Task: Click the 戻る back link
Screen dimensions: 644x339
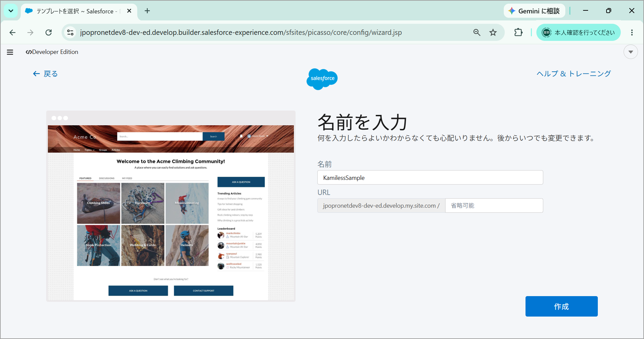Action: (x=46, y=74)
